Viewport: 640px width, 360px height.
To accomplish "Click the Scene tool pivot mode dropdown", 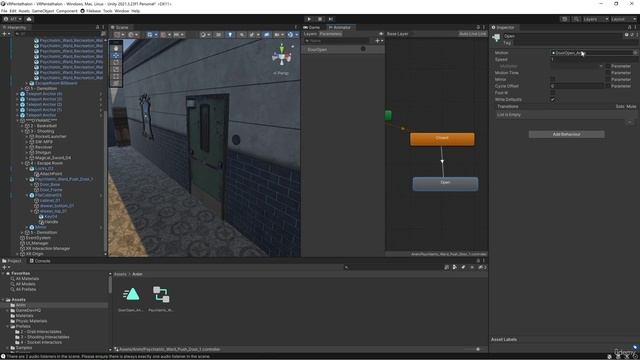I will click(119, 35).
